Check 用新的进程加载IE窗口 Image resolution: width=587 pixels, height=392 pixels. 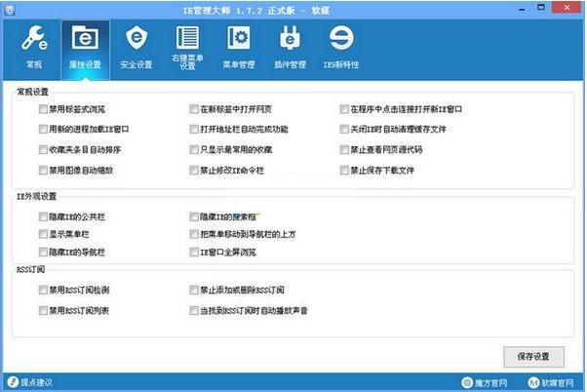point(43,129)
